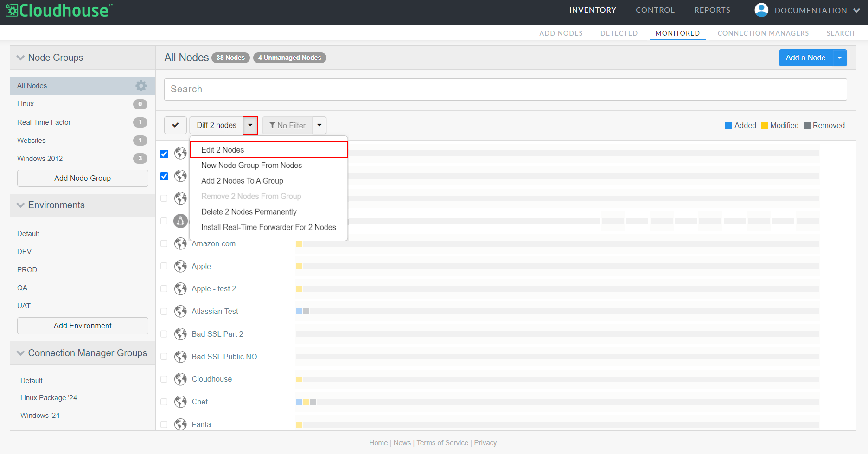Open the user profile avatar icon
868x454 pixels.
click(761, 10)
